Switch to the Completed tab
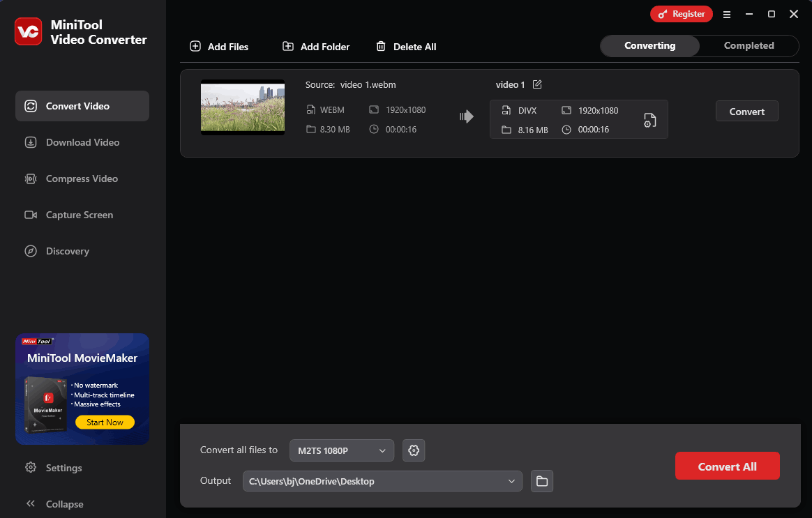812x518 pixels. coord(749,45)
